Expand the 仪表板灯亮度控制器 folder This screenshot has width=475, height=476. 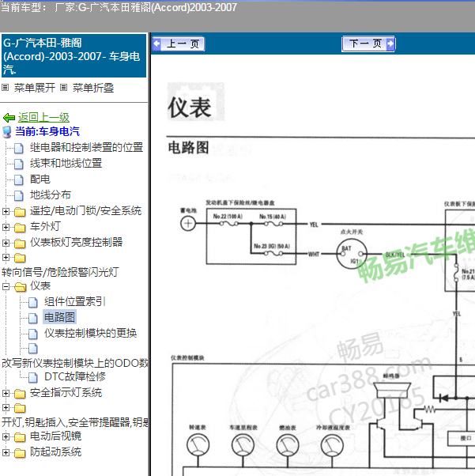[6, 243]
